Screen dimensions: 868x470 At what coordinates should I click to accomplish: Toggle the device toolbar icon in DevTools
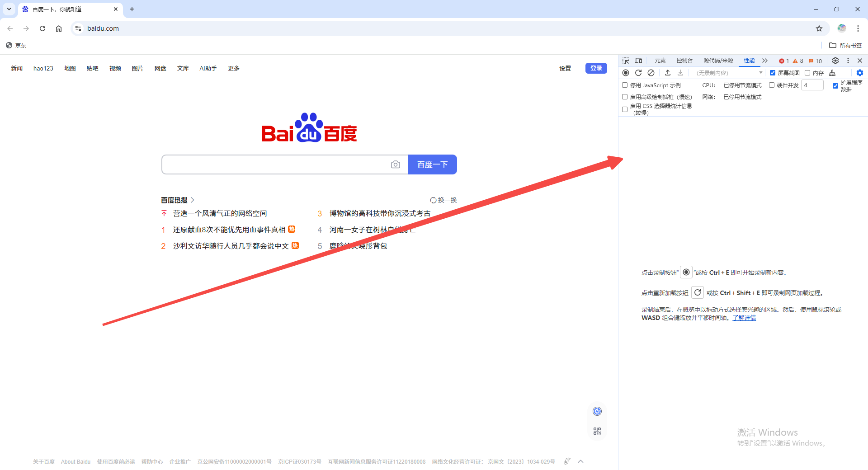[x=638, y=61]
